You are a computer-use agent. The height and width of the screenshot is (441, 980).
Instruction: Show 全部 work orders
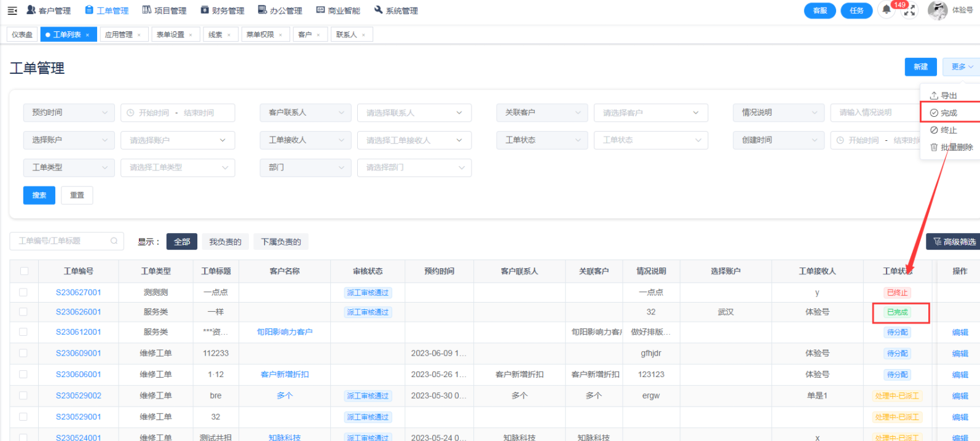point(182,242)
